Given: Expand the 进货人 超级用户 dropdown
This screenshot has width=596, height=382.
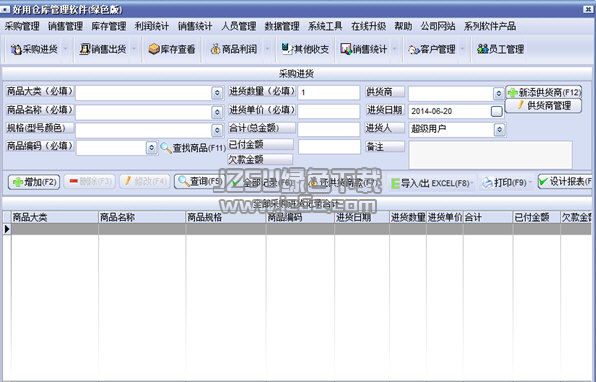Looking at the screenshot, I should (499, 130).
